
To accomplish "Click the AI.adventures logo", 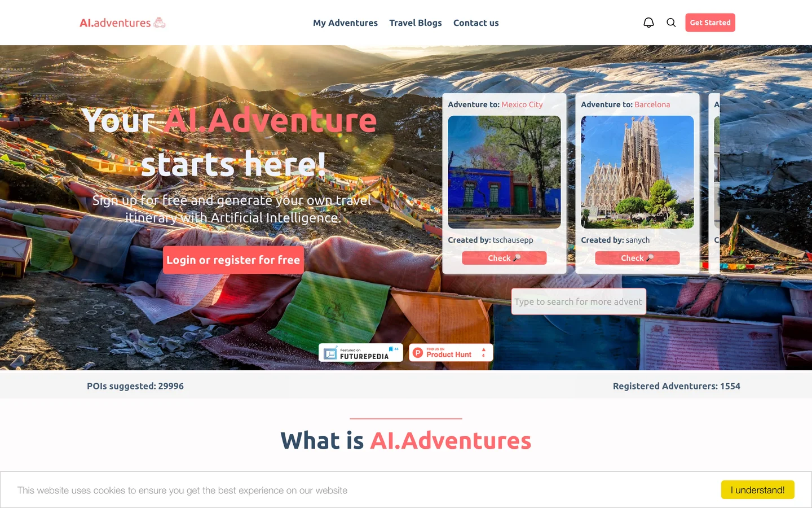I will pyautogui.click(x=122, y=23).
